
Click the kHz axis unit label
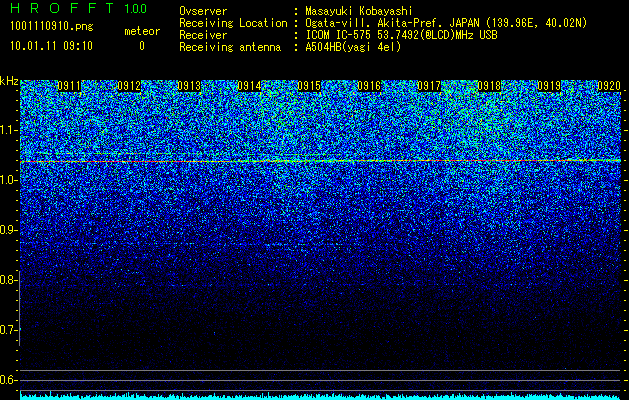click(x=9, y=81)
